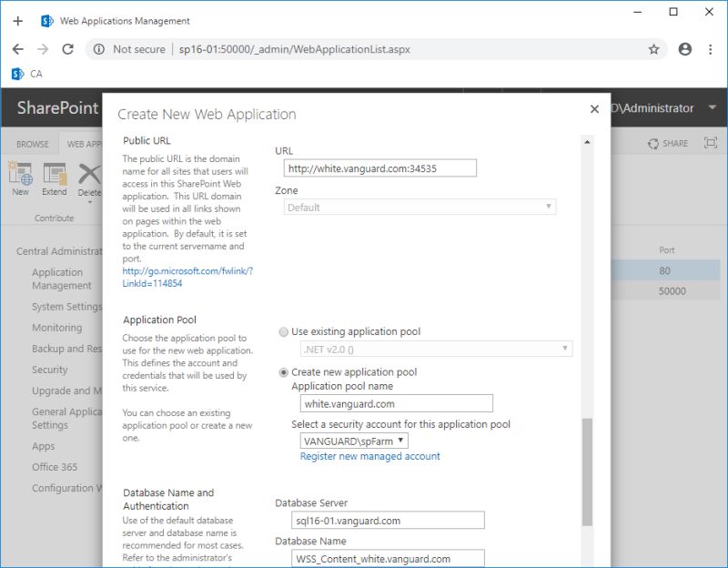Screen dimensions: 728x568
Task: Click the New web application ribbon icon
Action: click(20, 178)
